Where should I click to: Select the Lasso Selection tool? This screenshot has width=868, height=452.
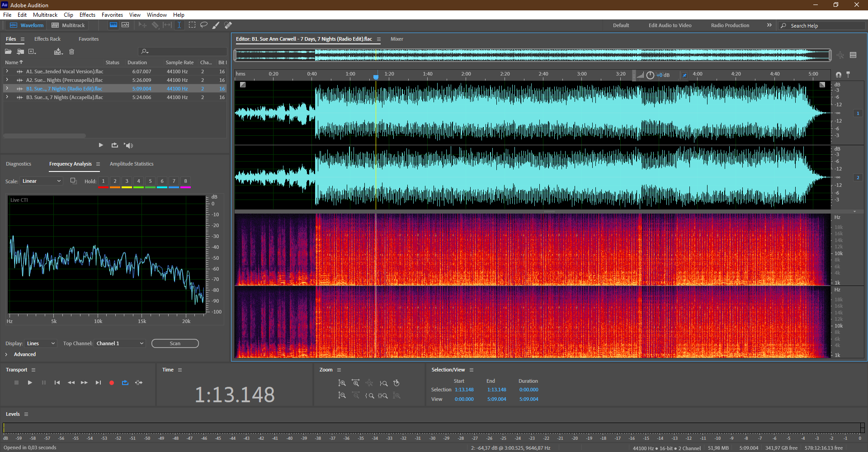(204, 25)
